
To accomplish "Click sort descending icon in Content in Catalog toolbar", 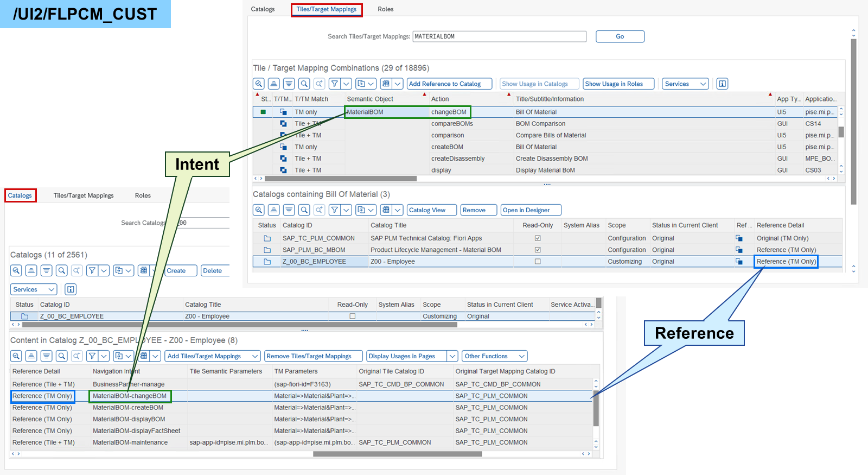I will [47, 356].
